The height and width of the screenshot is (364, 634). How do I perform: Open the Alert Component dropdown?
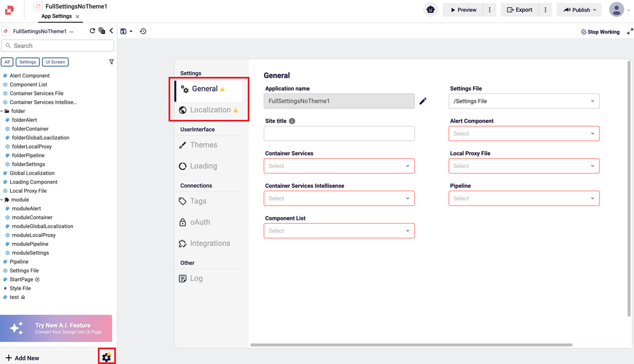point(524,134)
